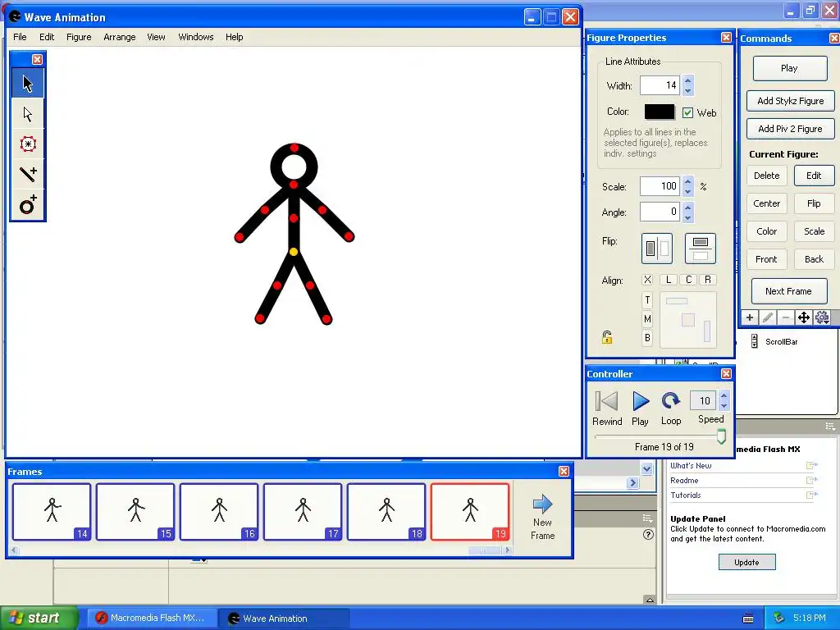Decrease line Width with down arrow

coord(688,90)
